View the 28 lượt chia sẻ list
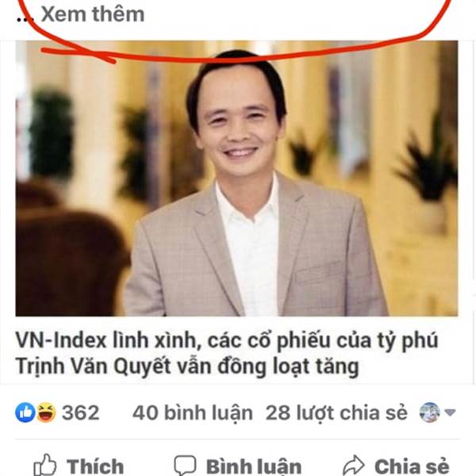 336,413
